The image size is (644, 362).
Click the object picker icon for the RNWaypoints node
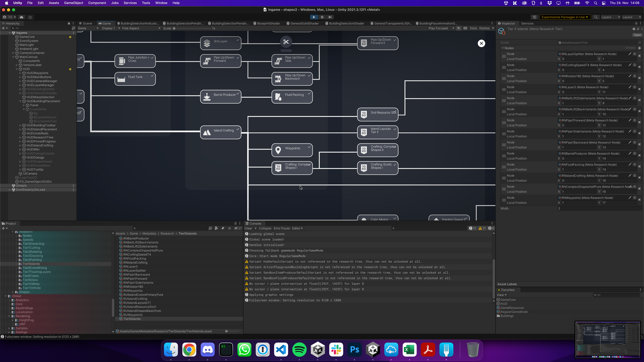pos(635,197)
